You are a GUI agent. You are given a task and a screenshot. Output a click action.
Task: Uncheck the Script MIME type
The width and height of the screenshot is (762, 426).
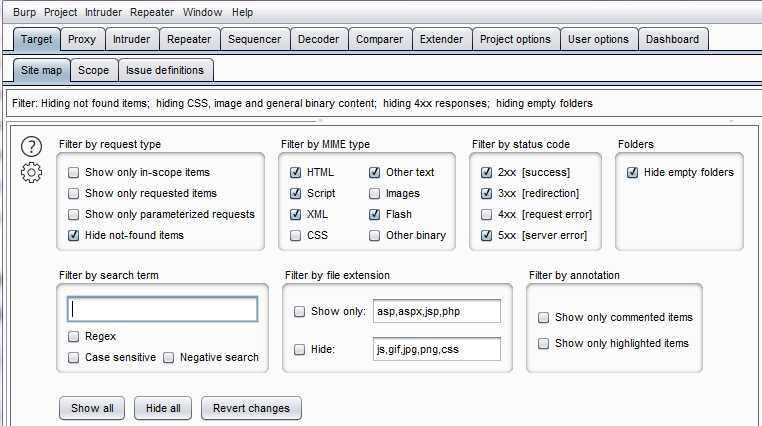pos(295,193)
